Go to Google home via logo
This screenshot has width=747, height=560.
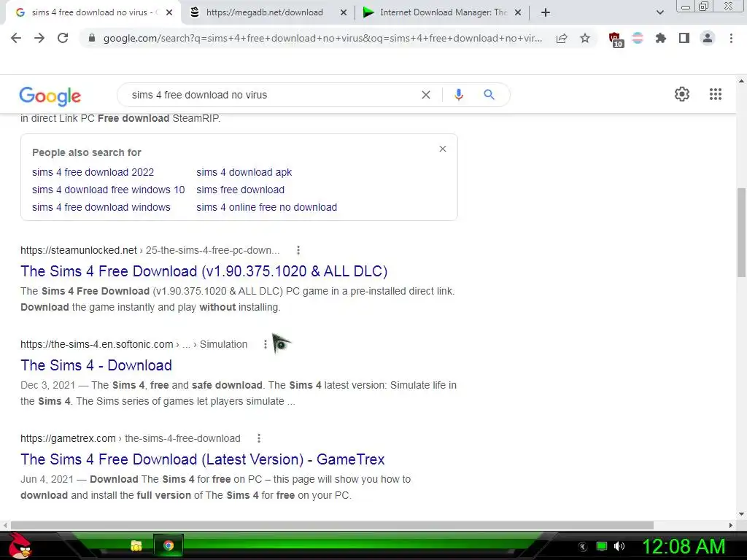50,96
